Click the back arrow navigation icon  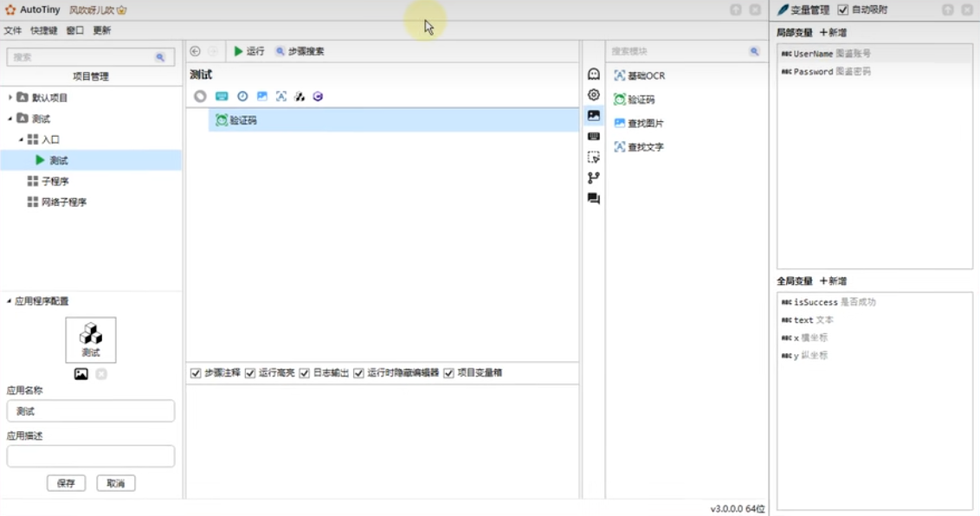point(195,51)
